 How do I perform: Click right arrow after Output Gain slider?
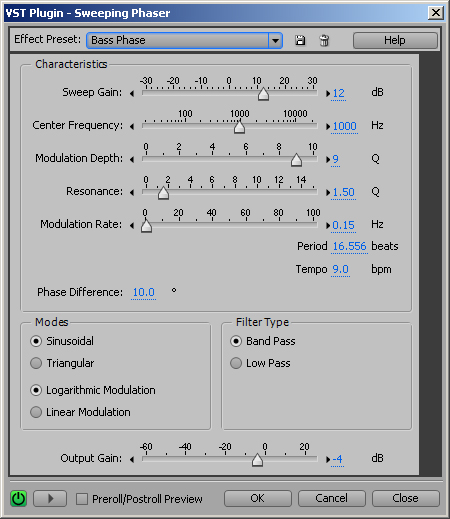[328, 460]
